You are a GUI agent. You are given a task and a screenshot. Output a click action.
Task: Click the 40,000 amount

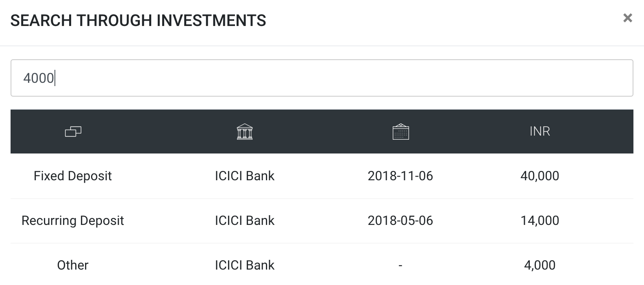[540, 176]
